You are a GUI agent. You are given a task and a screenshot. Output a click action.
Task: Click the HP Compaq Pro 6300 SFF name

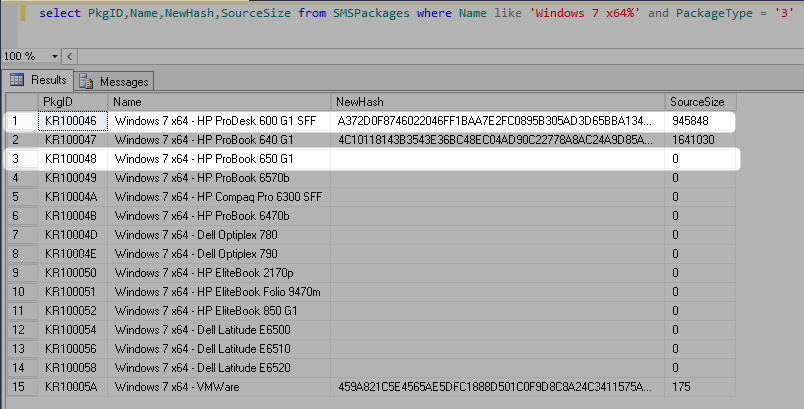[x=218, y=197]
